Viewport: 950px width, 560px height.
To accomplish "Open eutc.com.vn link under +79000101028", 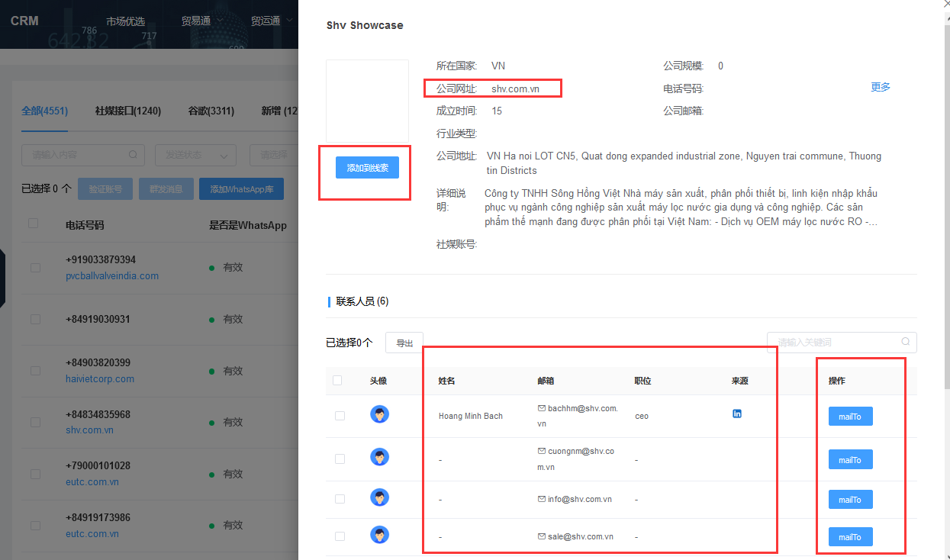I will pyautogui.click(x=92, y=482).
